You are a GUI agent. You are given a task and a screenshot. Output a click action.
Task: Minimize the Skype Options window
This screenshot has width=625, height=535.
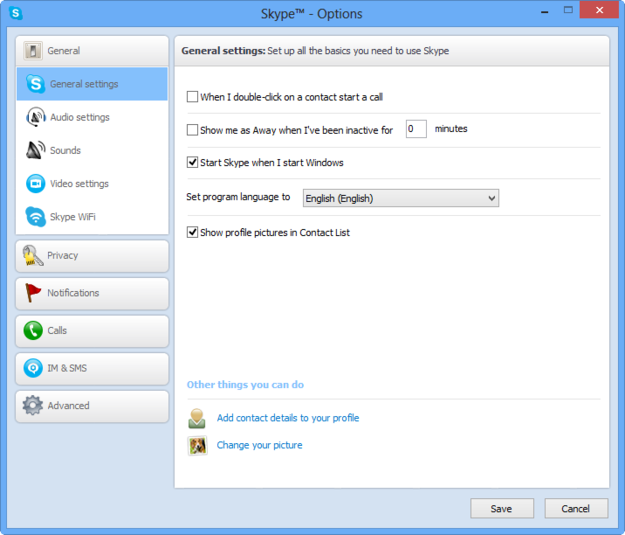click(544, 11)
